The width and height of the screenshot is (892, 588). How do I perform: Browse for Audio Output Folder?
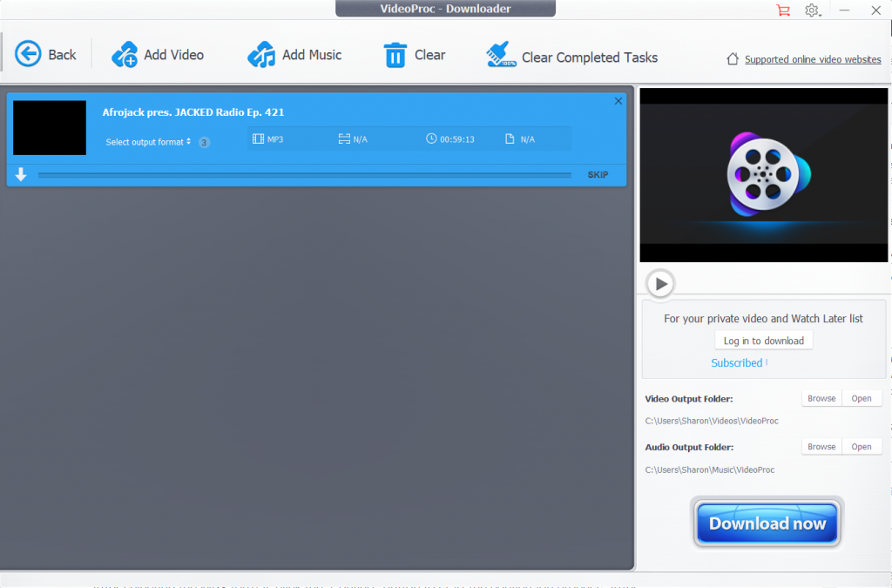[821, 447]
